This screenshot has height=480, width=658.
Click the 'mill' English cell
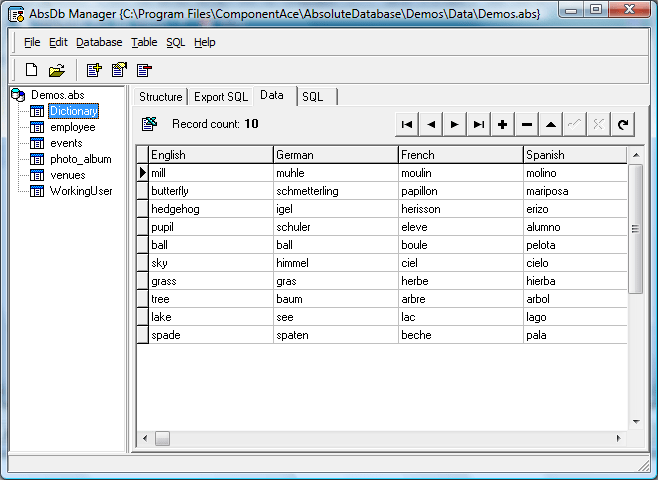(211, 173)
